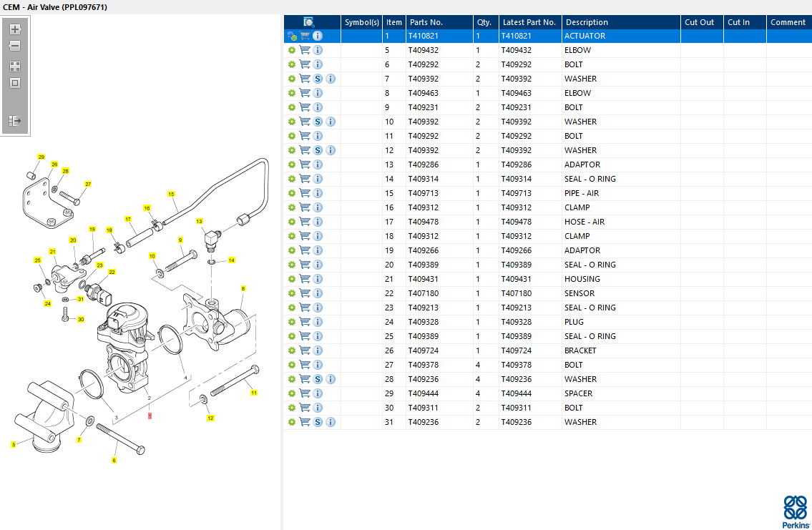Sort by Item column header
This screenshot has width=812, height=530.
coord(394,22)
